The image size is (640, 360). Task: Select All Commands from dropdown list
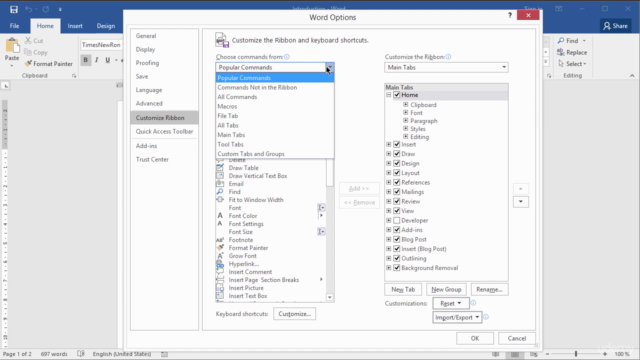(x=275, y=97)
